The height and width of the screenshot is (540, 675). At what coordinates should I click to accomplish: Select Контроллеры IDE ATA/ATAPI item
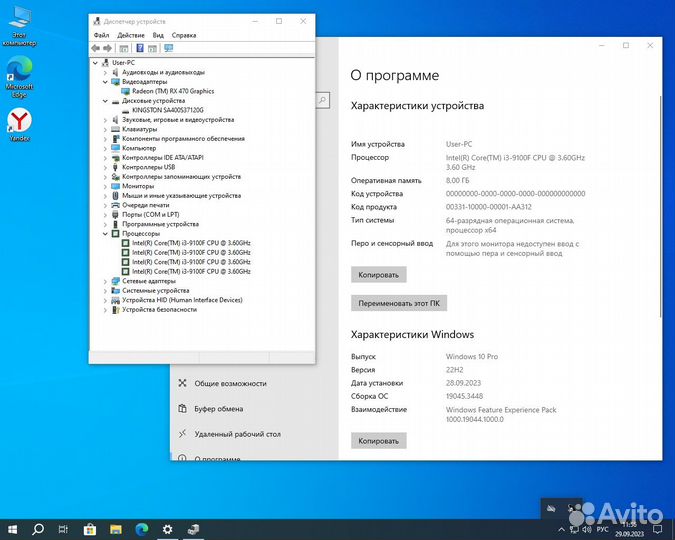[x=163, y=158]
